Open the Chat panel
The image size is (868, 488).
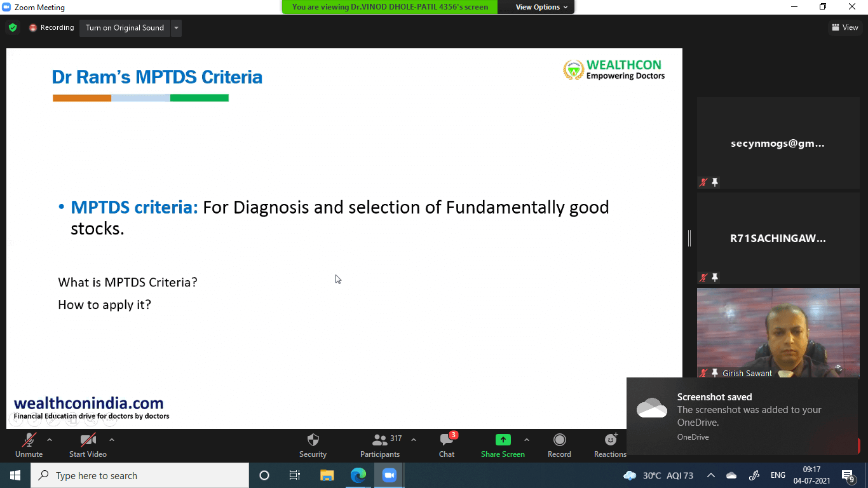pyautogui.click(x=447, y=440)
